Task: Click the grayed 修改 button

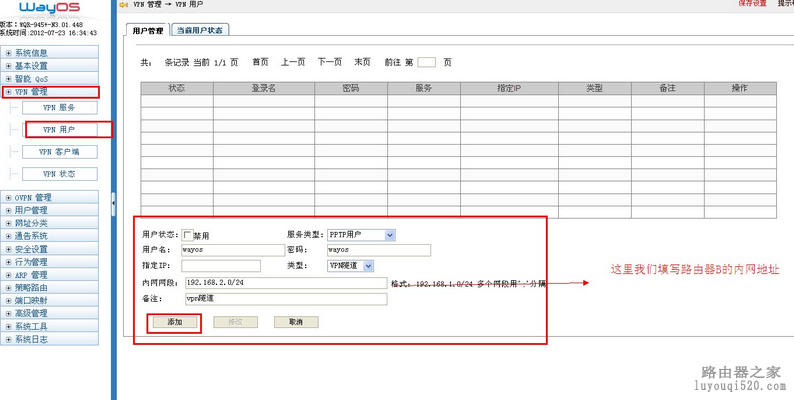Action: click(x=235, y=322)
